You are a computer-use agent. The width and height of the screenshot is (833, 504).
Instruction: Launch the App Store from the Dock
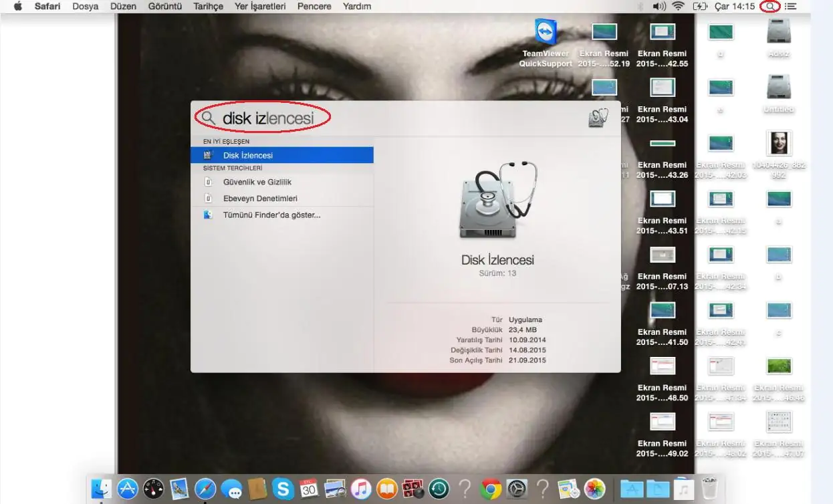point(128,489)
